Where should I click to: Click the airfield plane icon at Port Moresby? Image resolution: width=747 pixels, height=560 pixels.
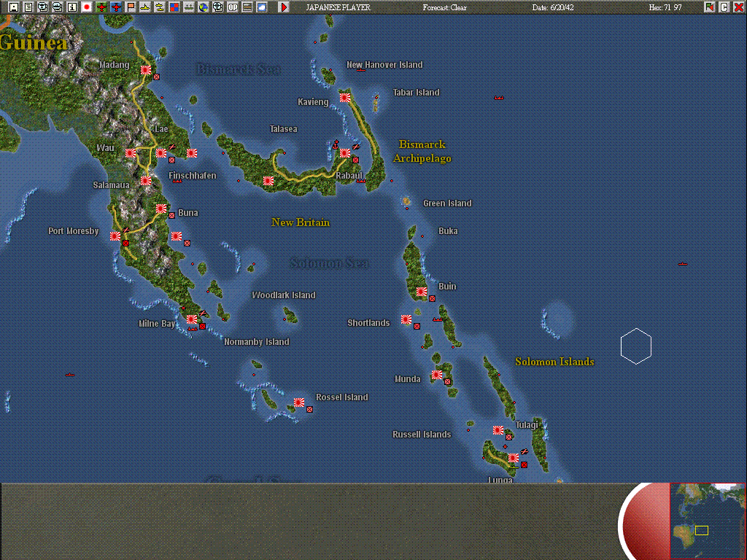126,230
